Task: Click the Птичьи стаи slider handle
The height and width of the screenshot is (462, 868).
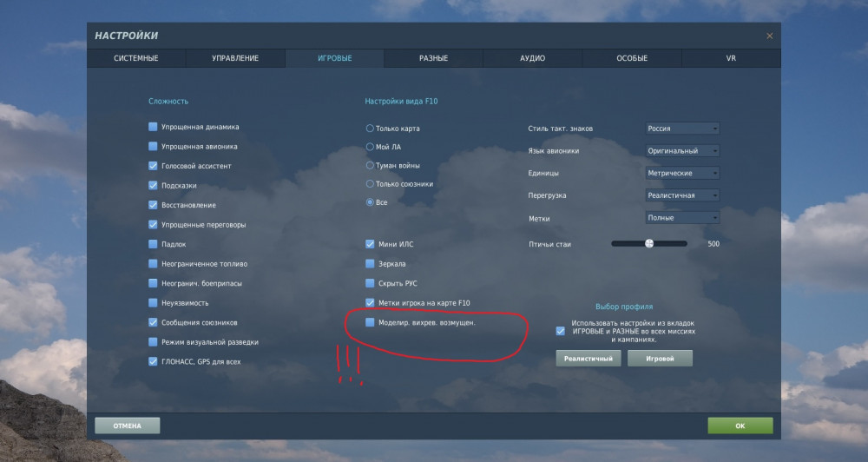Action: pos(649,243)
